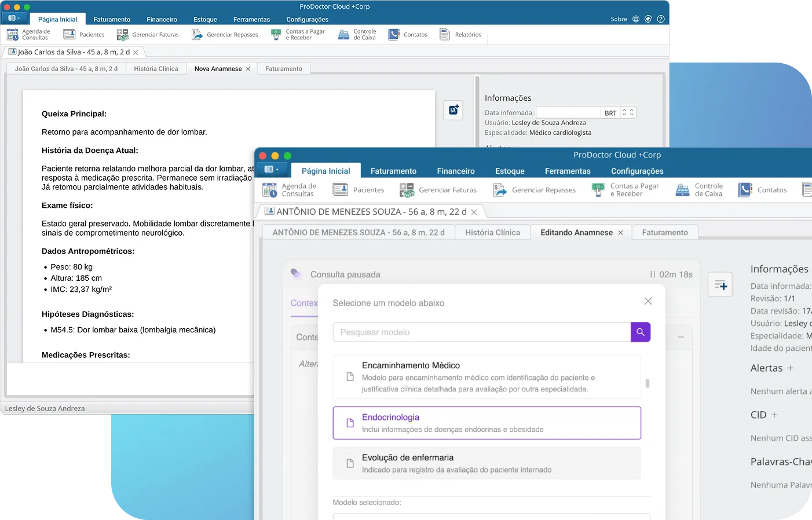Select the Endocrinologia template model
The height and width of the screenshot is (520, 812).
tap(487, 423)
